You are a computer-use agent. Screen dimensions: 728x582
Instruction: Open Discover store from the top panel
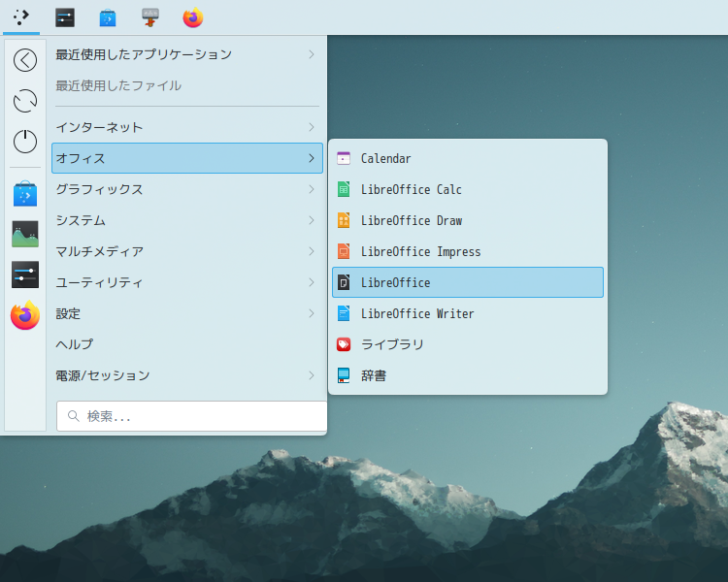coord(108,17)
